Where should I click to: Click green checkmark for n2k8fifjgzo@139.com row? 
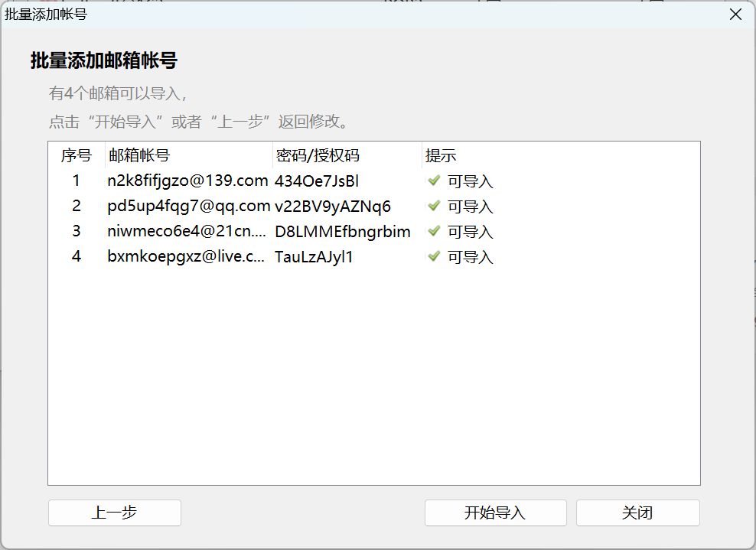[435, 181]
